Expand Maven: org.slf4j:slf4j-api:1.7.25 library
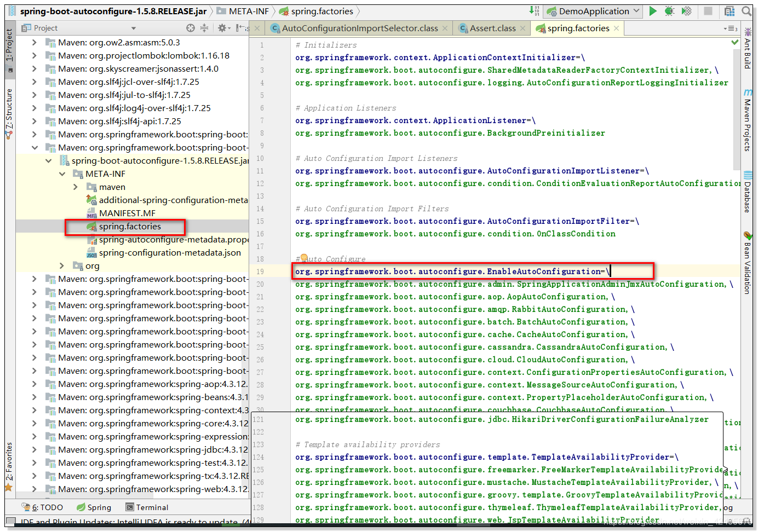758x532 pixels. (35, 121)
